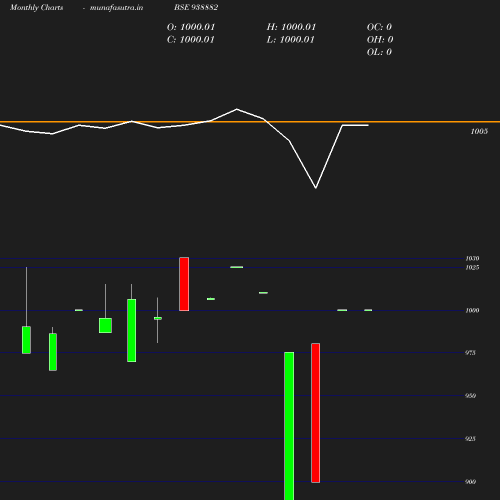Select the 'C: 1000.01' close value
The width and height of the screenshot is (500, 500).
point(191,40)
